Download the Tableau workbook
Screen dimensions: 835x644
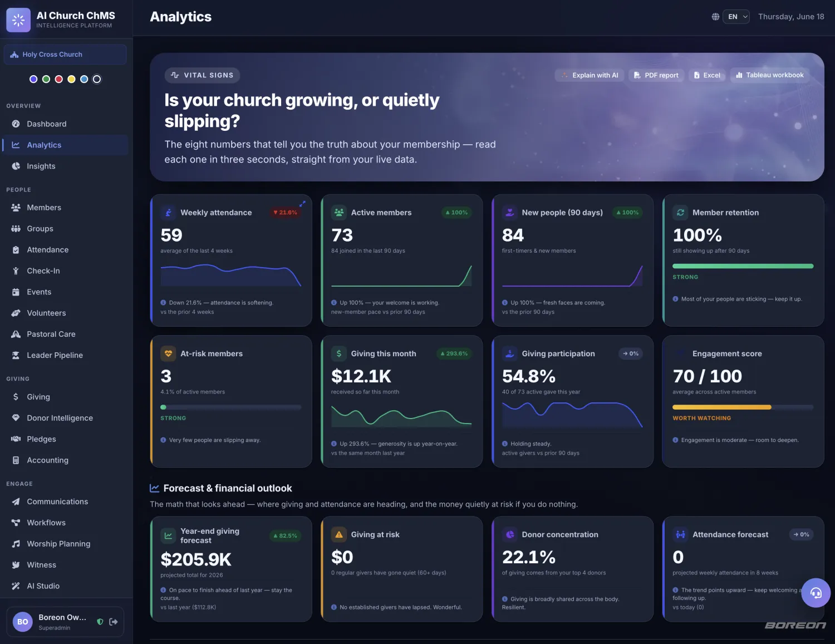click(x=770, y=75)
